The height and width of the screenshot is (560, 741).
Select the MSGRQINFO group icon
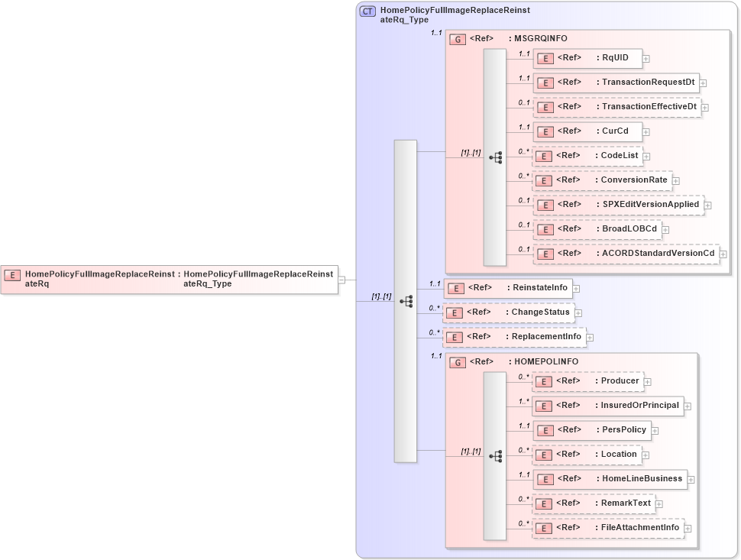[x=457, y=38]
